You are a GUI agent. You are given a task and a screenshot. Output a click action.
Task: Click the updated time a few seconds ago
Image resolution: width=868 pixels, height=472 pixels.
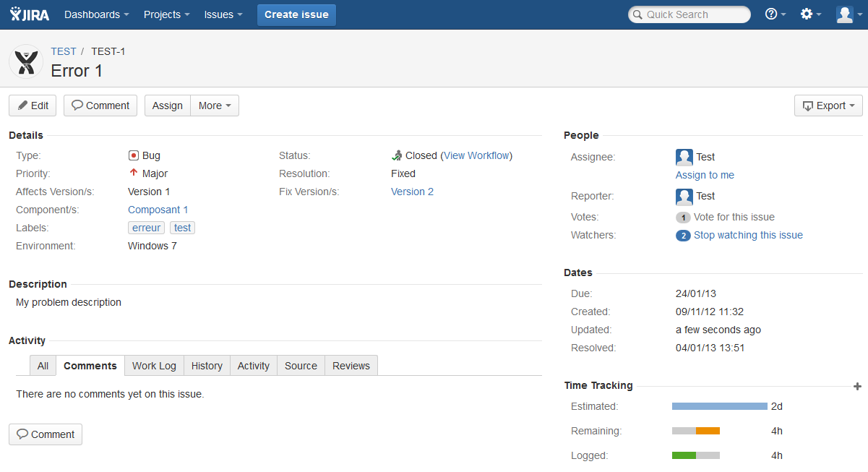click(718, 330)
